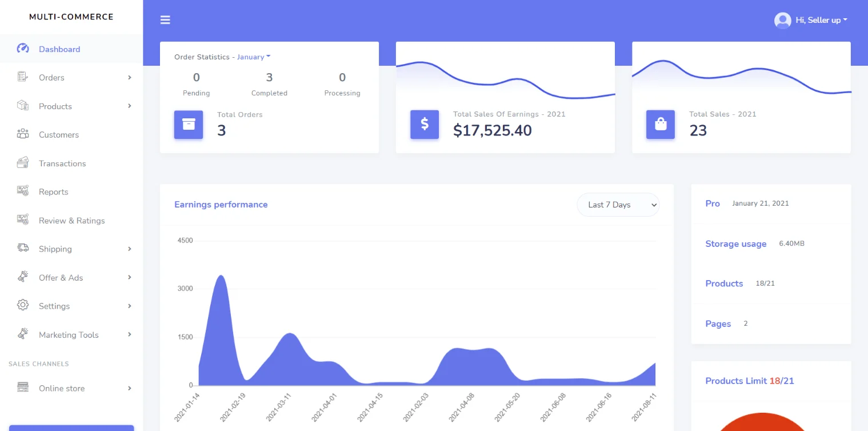The height and width of the screenshot is (431, 868).
Task: Expand the Online store chevron
Action: [130, 388]
